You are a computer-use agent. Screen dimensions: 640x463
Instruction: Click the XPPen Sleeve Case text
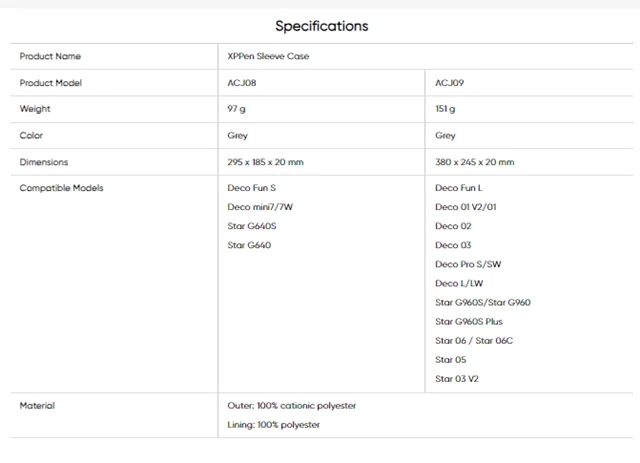[268, 57]
